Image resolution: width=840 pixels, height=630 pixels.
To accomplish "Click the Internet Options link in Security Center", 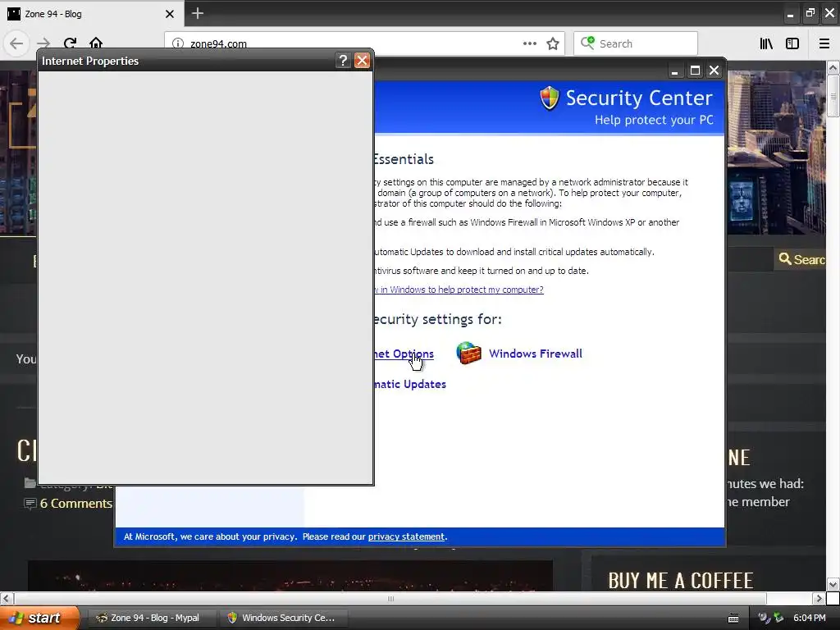I will pyautogui.click(x=404, y=354).
